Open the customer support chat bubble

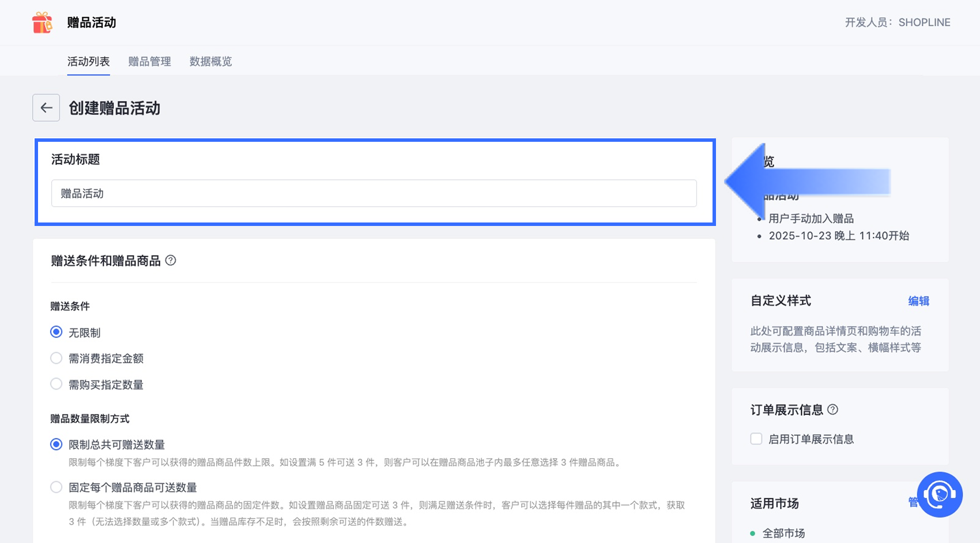(x=940, y=495)
